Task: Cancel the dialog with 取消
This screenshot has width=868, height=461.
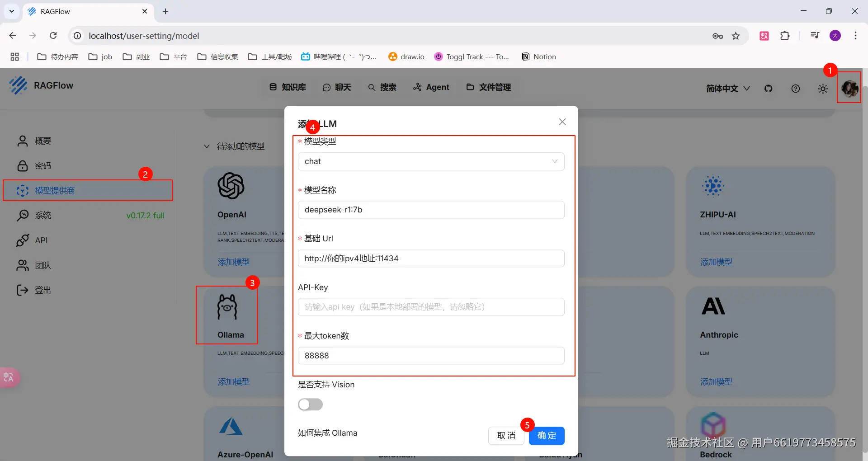Action: pos(506,436)
